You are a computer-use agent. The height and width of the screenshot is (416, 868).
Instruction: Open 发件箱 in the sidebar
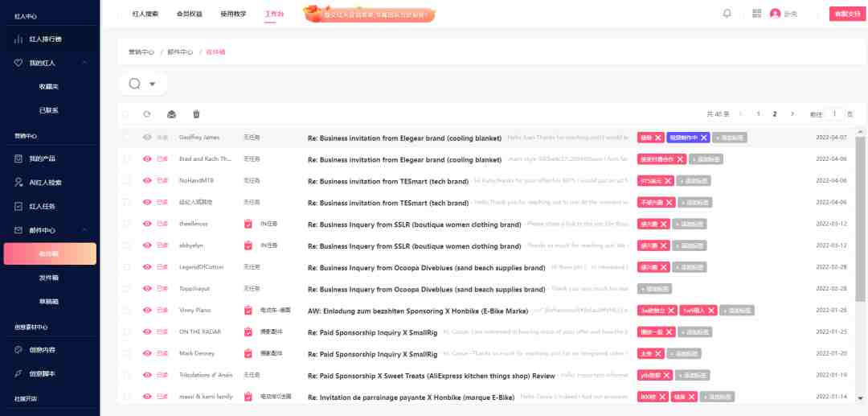click(49, 278)
